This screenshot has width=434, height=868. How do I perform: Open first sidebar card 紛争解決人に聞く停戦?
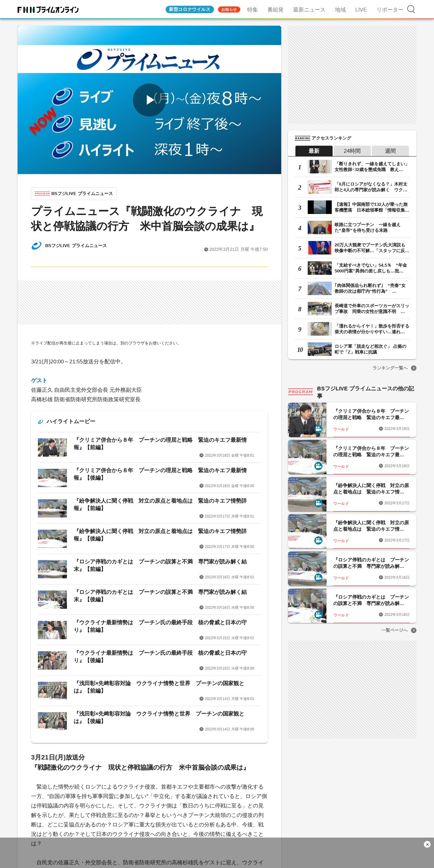(352, 494)
